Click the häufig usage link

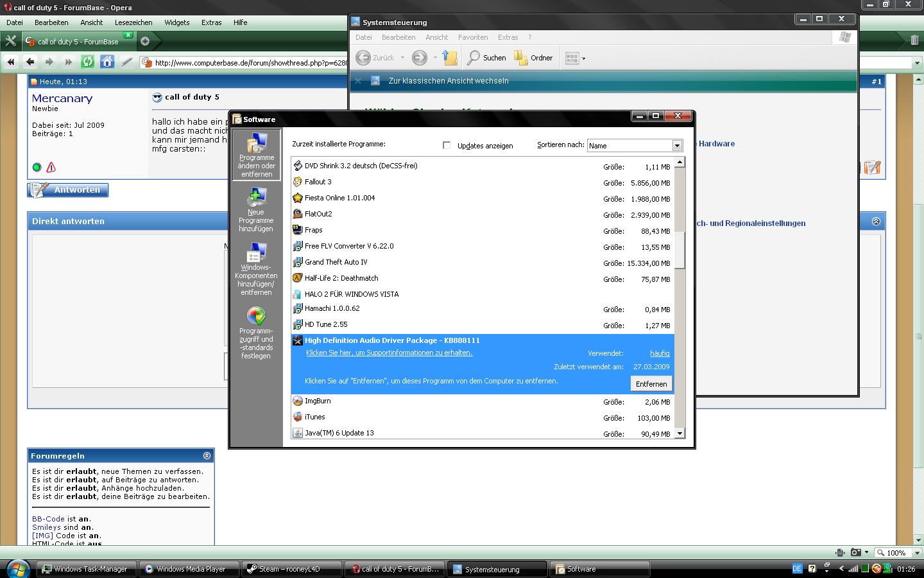660,353
